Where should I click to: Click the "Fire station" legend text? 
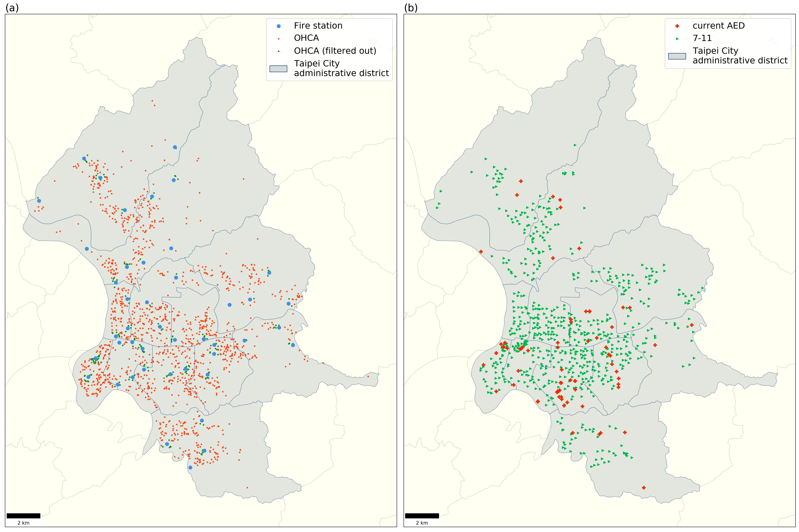click(x=318, y=26)
